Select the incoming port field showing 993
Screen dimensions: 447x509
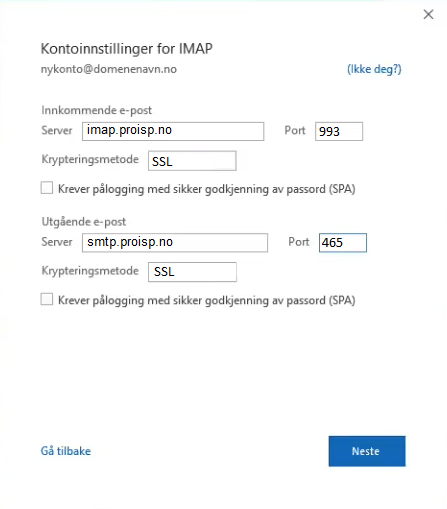click(x=339, y=131)
